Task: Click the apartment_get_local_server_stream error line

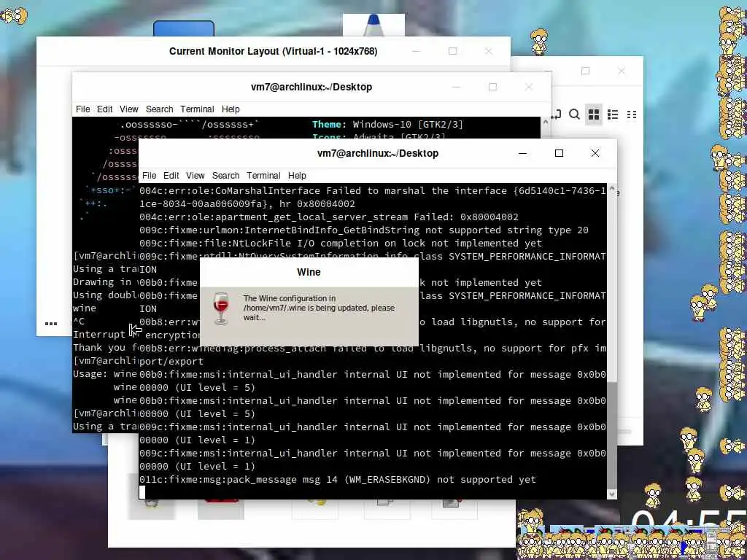Action: [x=329, y=217]
